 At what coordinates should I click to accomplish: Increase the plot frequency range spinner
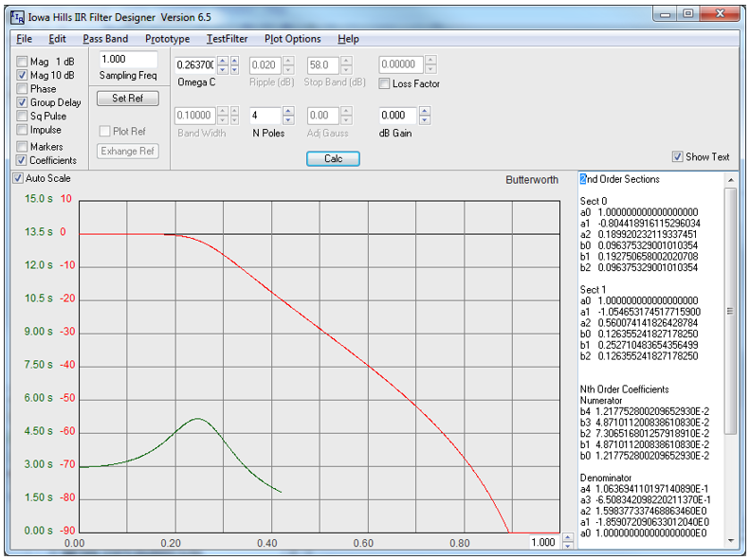[567, 538]
